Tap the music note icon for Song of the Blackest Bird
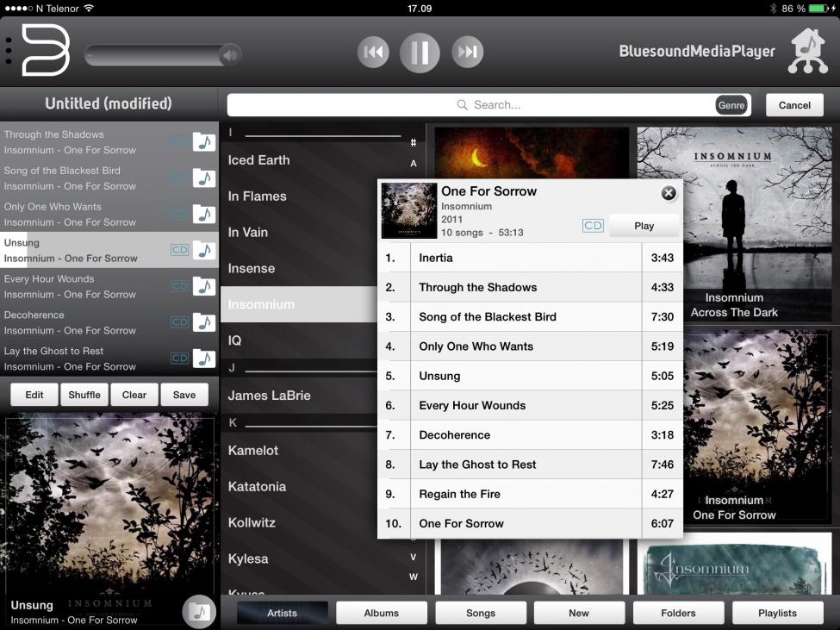Screen dimensions: 840x630 tap(204, 178)
